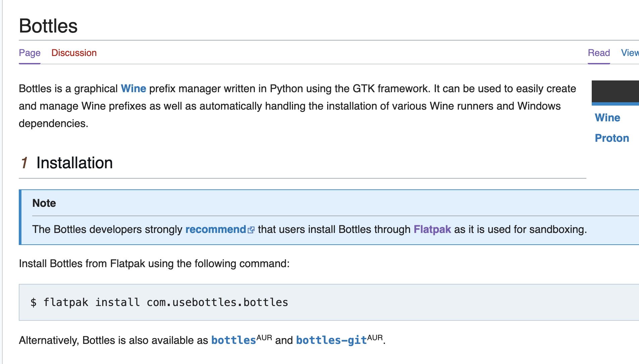
Task: Switch to the Discussion tab
Action: pyautogui.click(x=74, y=53)
